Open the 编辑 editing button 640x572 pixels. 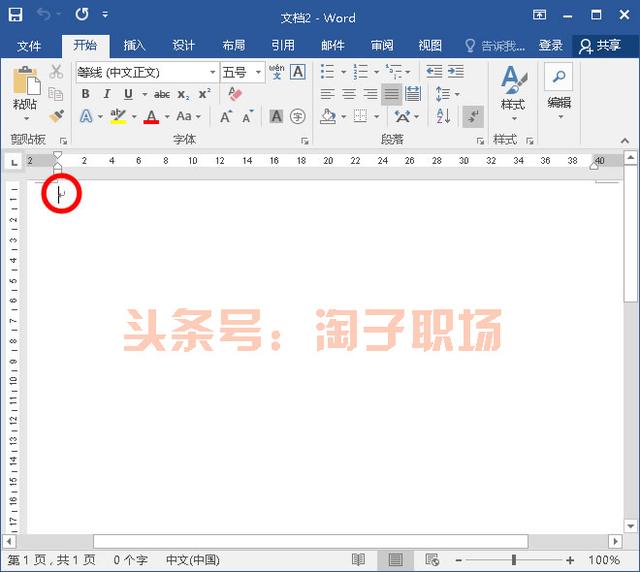tap(559, 91)
